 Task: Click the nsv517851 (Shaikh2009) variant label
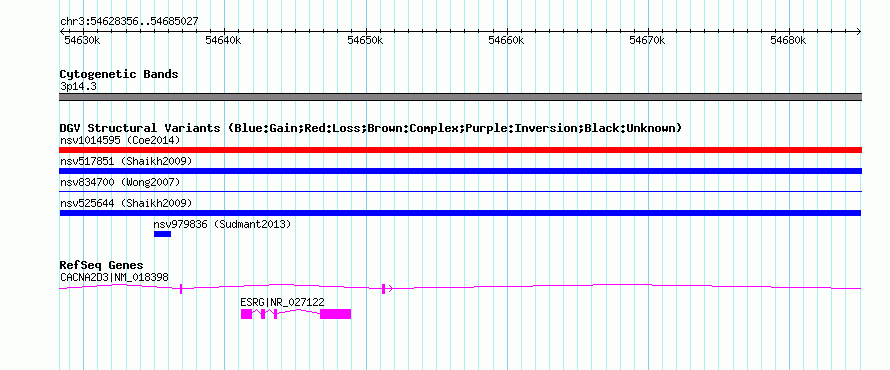pyautogui.click(x=126, y=161)
